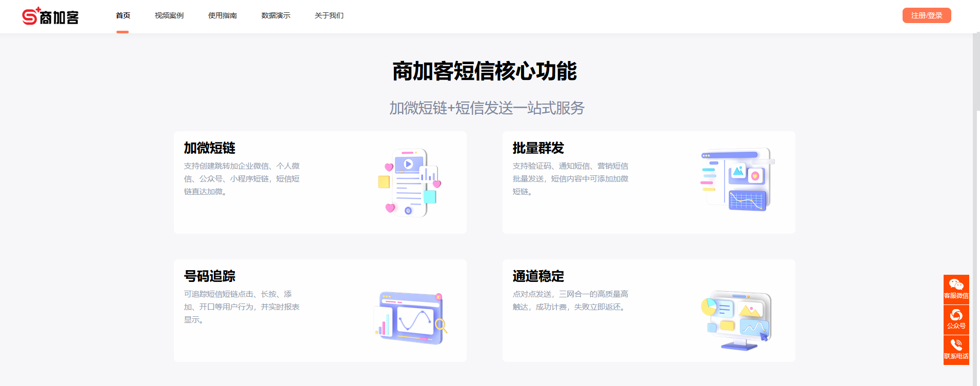Select the 通道稳定 card title
The height and width of the screenshot is (386, 980).
(538, 276)
